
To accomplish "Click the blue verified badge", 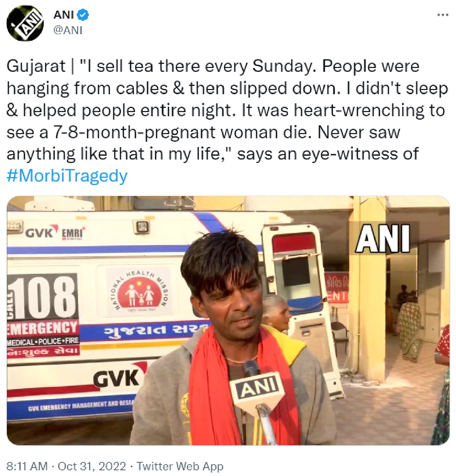I will [84, 15].
